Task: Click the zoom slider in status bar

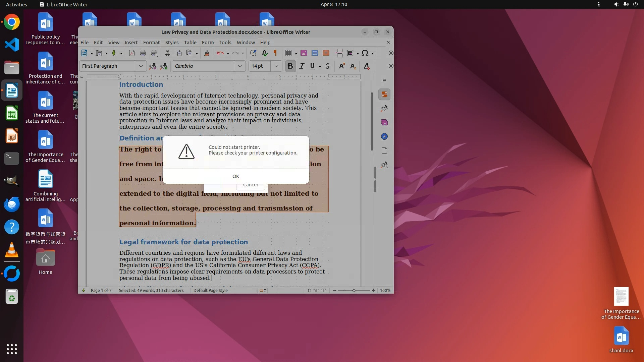Action: [x=354, y=291]
